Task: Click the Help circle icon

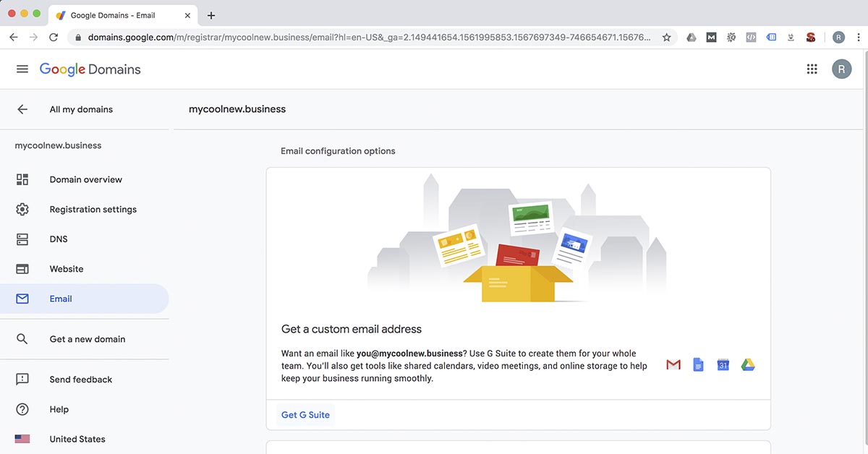Action: click(x=22, y=408)
